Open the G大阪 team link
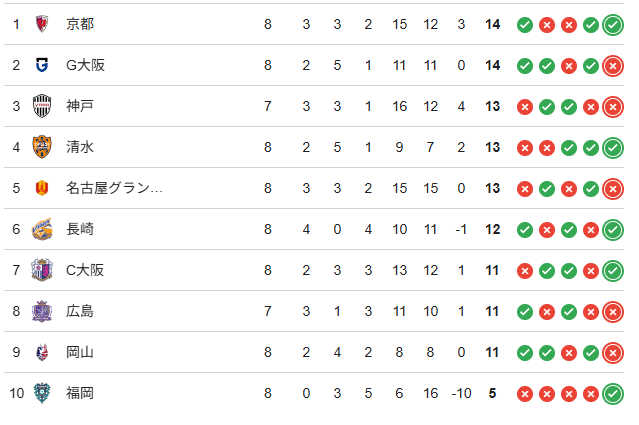This screenshot has height=425, width=639. (x=85, y=65)
